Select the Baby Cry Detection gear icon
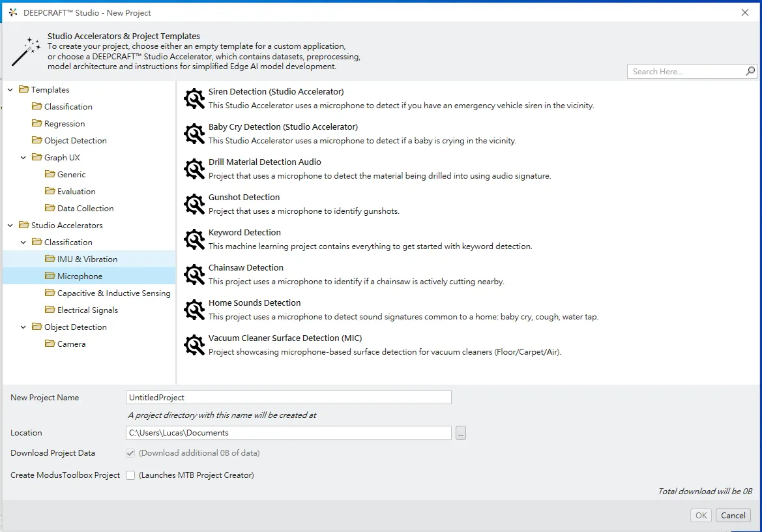 pos(194,134)
